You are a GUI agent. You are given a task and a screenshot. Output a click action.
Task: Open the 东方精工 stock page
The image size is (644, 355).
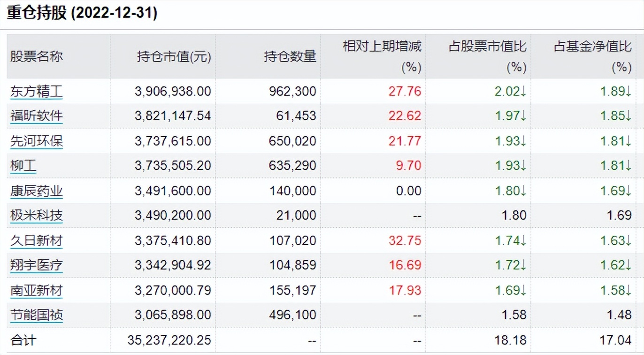[x=36, y=92]
